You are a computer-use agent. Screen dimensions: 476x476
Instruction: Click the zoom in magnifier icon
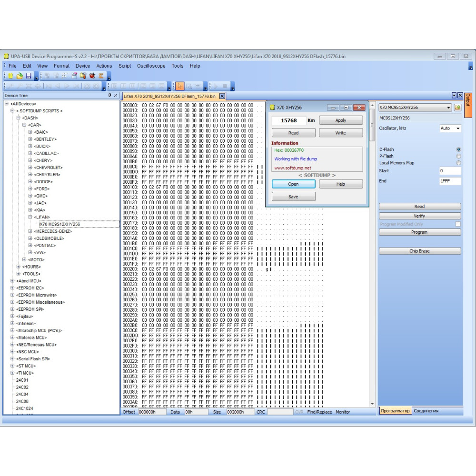(x=10, y=86)
